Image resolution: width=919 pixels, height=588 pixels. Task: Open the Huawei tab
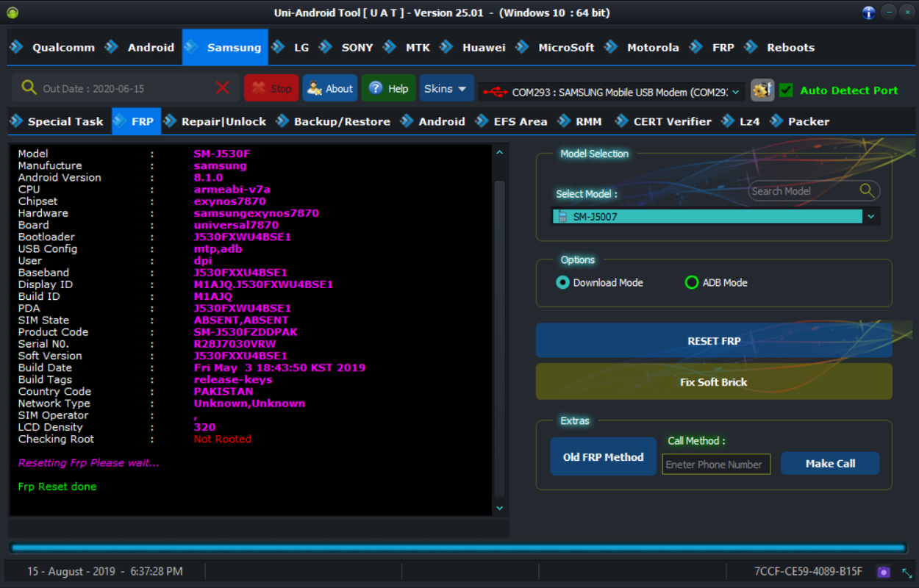pos(473,47)
